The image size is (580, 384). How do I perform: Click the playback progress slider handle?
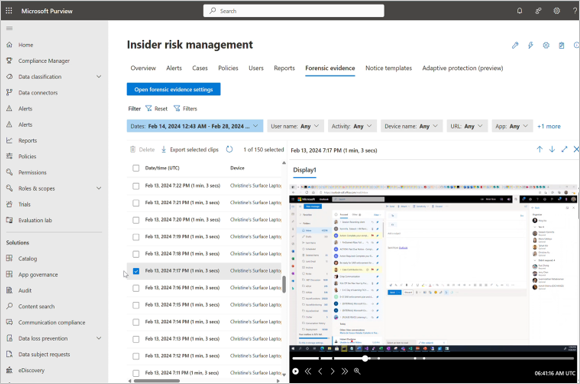[365, 358]
